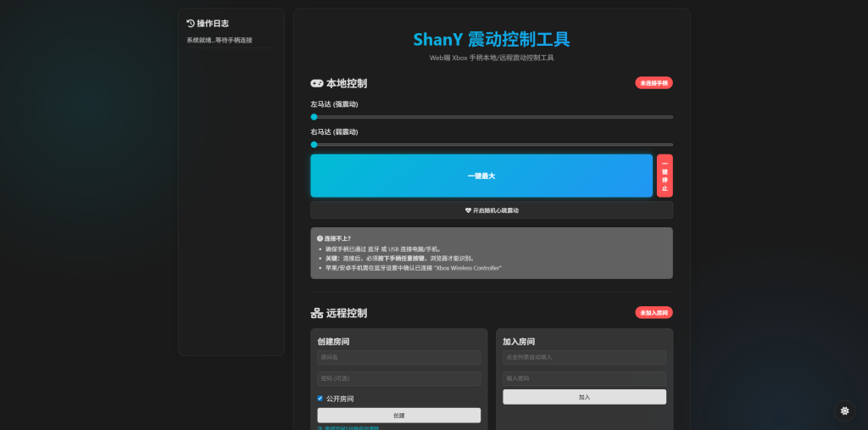Viewport: 868px width, 430px height.
Task: Click the red 未加入房间 status badge
Action: click(x=654, y=313)
